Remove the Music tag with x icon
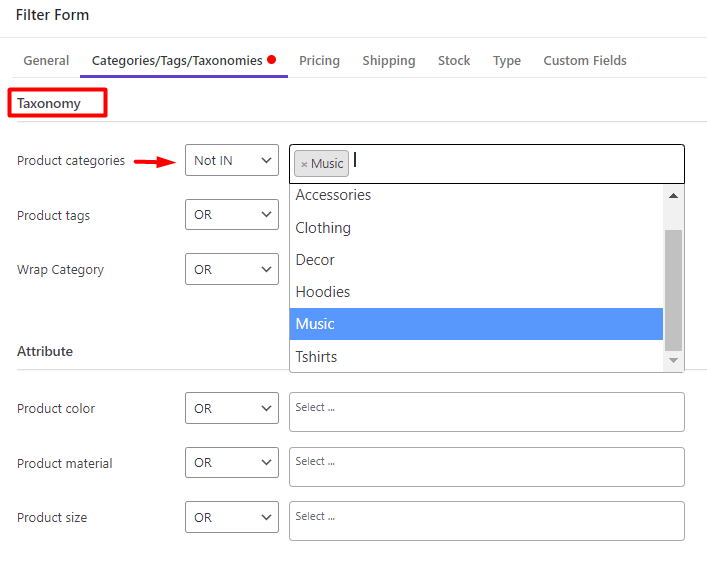The height and width of the screenshot is (569, 707). 304,164
